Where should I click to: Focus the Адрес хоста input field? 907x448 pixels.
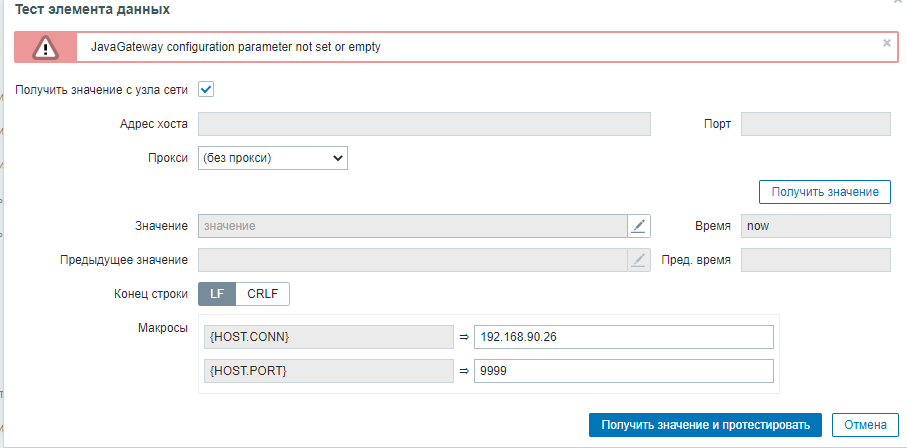(x=424, y=124)
